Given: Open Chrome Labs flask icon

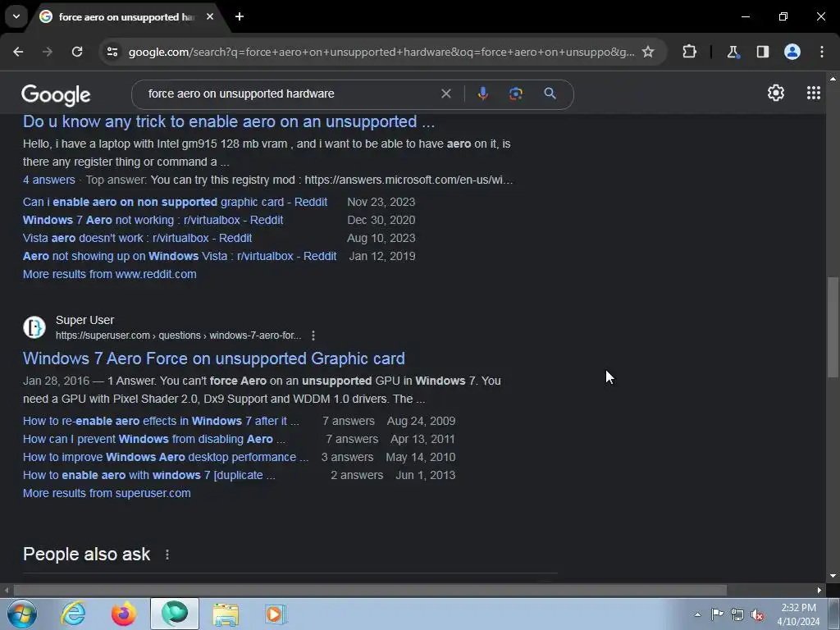Looking at the screenshot, I should pos(733,52).
